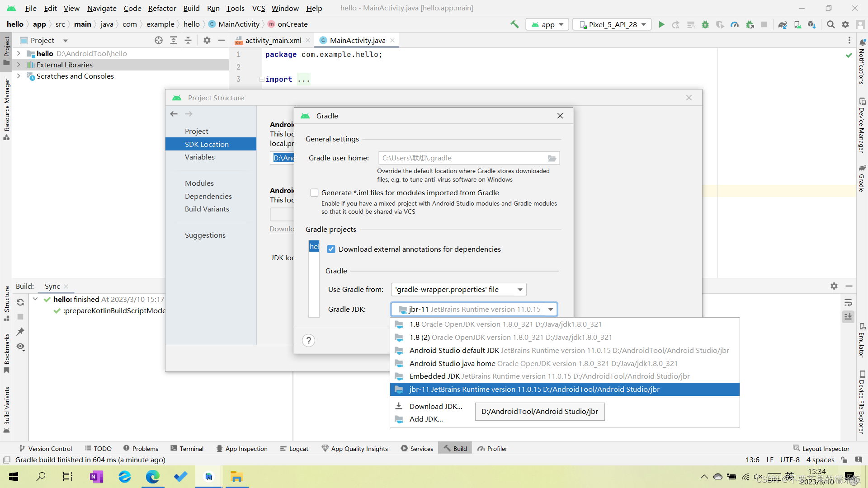Select hello project in Gradle projects list
Viewport: 868px width, 488px height.
coord(314,247)
